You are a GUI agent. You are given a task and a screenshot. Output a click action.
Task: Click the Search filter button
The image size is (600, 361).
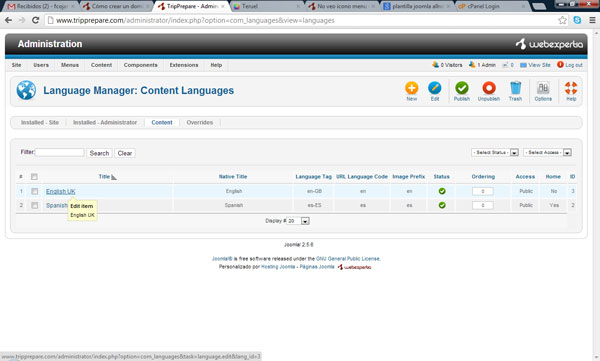click(99, 153)
